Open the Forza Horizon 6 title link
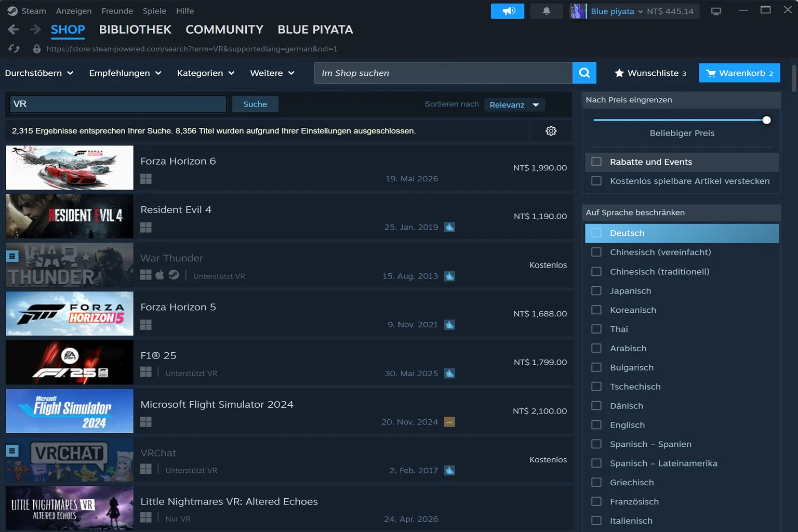The width and height of the screenshot is (798, 532). click(178, 161)
